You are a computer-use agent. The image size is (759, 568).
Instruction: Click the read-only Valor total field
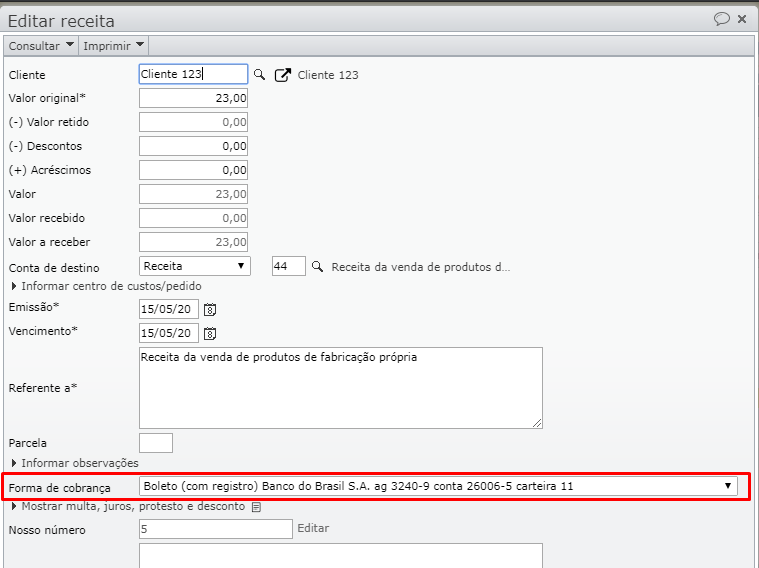point(193,194)
